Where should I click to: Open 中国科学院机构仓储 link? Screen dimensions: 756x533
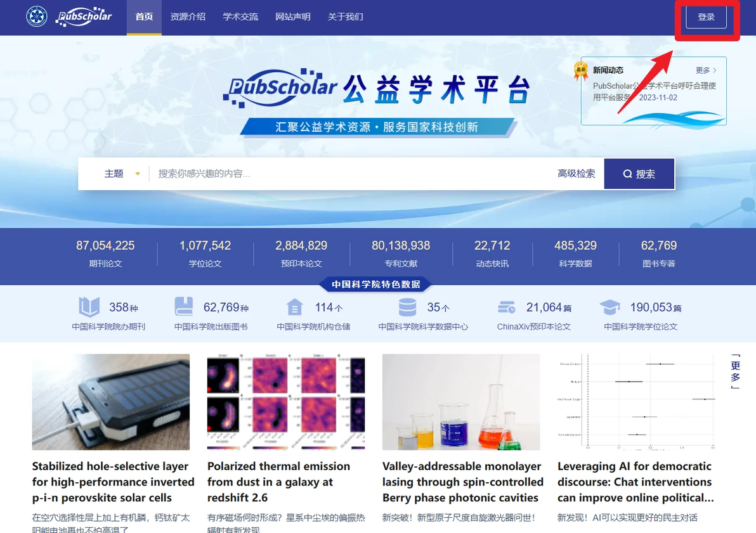tap(313, 327)
